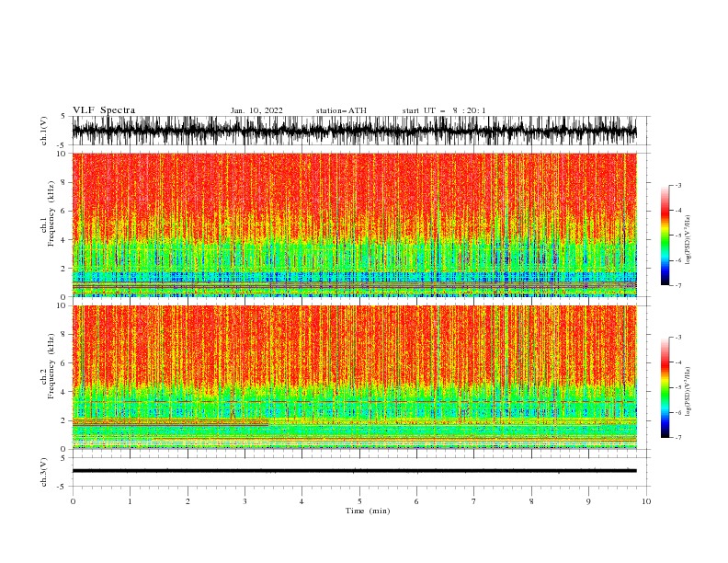Viewport: 728px width, 563px height.
Task: Click the "4" kHz tick of ch.2 spectrogram
Action: 64,392
